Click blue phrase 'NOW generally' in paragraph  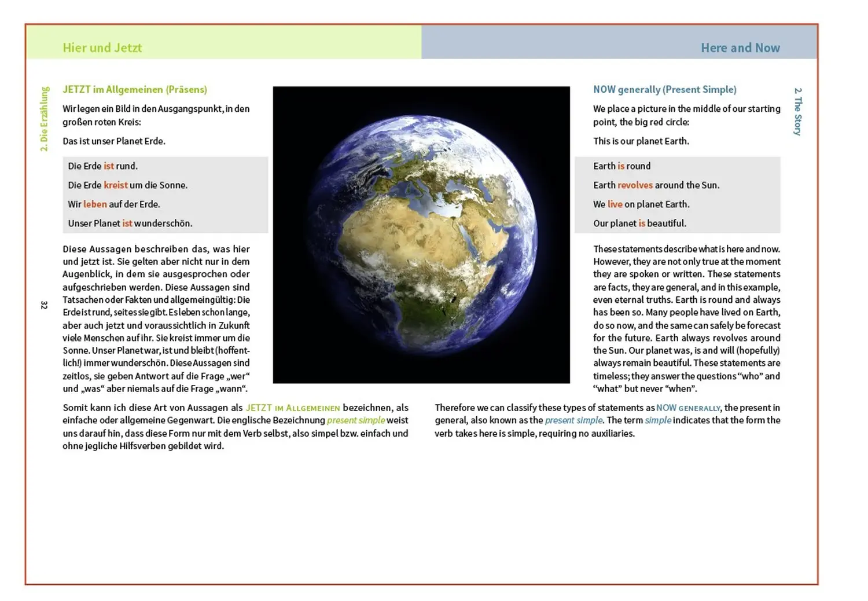[688, 408]
